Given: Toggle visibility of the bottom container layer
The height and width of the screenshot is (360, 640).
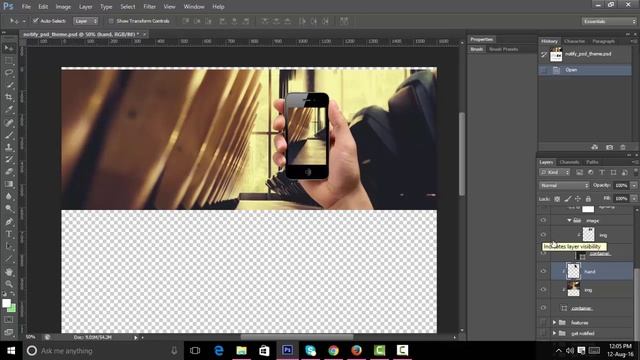Looking at the screenshot, I should click(x=543, y=308).
